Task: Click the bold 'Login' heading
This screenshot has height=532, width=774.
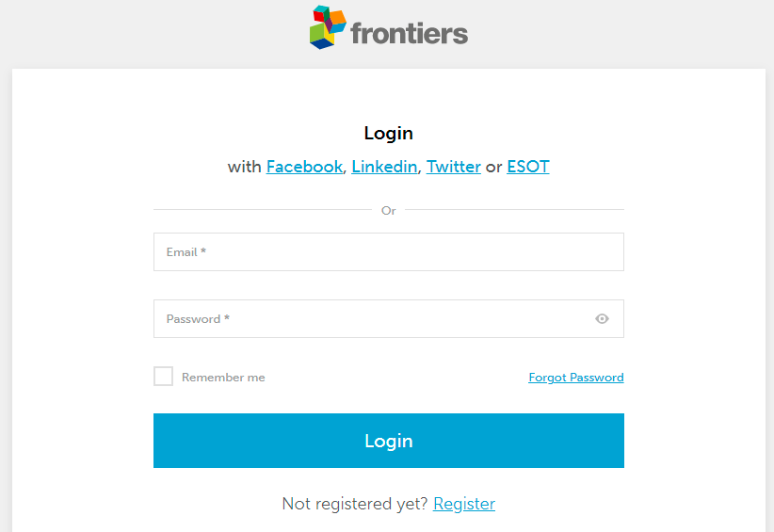Action: 388,134
